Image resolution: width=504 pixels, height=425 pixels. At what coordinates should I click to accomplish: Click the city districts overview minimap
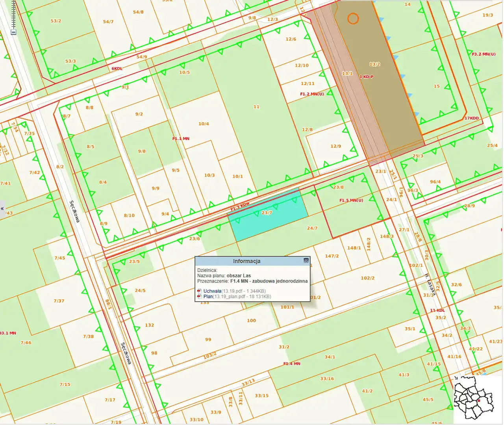(x=474, y=398)
